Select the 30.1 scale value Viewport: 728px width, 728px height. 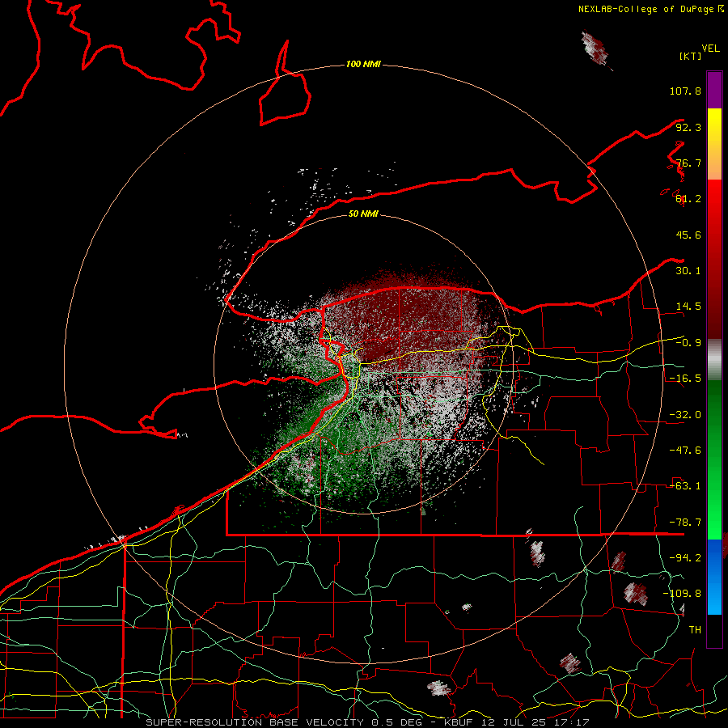coord(688,271)
